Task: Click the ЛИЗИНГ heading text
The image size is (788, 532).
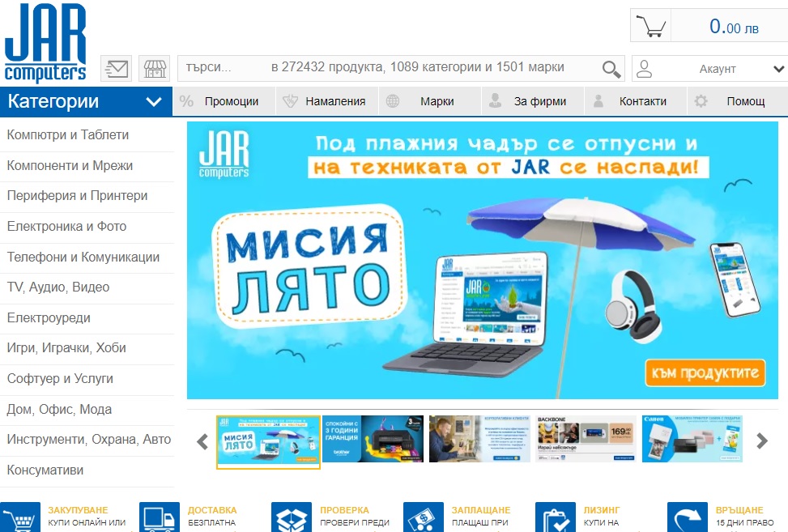Action: click(x=602, y=510)
